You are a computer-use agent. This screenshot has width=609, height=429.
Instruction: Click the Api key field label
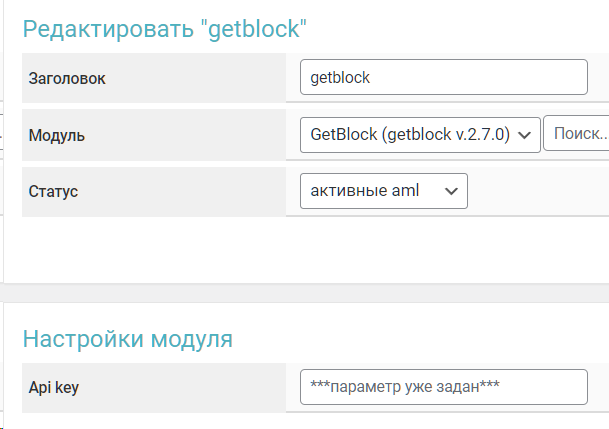click(54, 388)
